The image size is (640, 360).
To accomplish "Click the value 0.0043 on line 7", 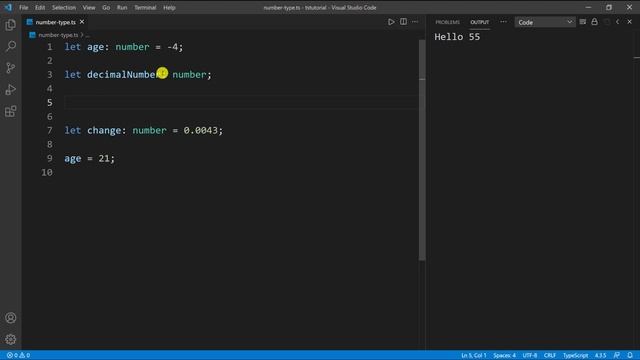I will [x=200, y=130].
